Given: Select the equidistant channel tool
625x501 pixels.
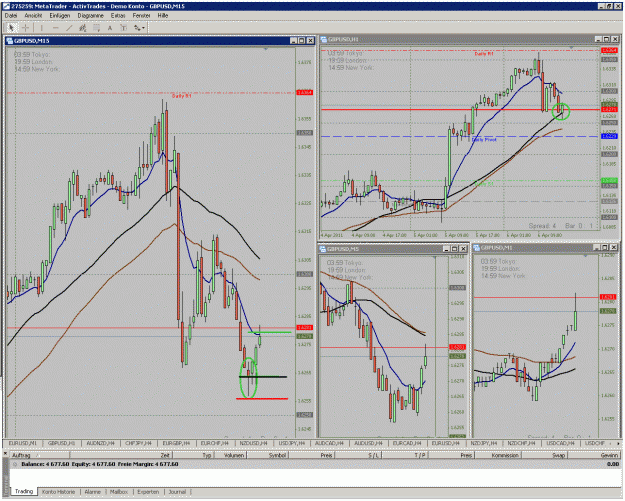Looking at the screenshot, I should 83,28.
